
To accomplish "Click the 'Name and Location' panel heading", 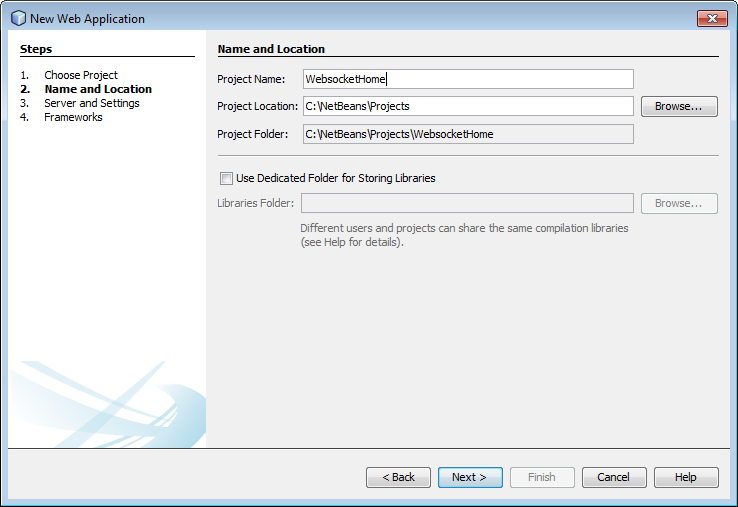I will 271,49.
